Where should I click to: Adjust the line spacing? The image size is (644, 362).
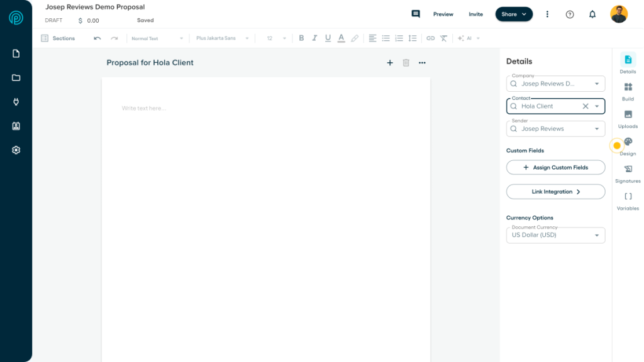[413, 38]
